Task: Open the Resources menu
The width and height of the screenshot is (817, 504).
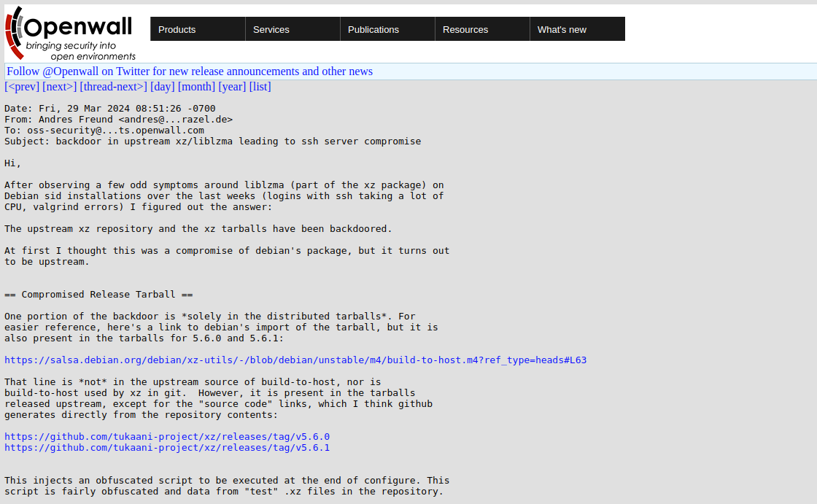Action: tap(482, 29)
